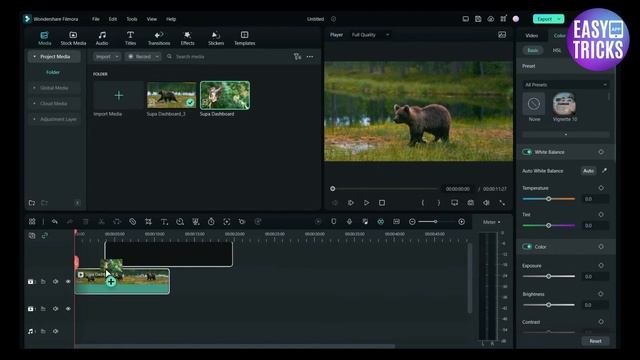Screen dimensions: 640x360
Task: Click the timeline zoom slider
Action: coord(436,222)
